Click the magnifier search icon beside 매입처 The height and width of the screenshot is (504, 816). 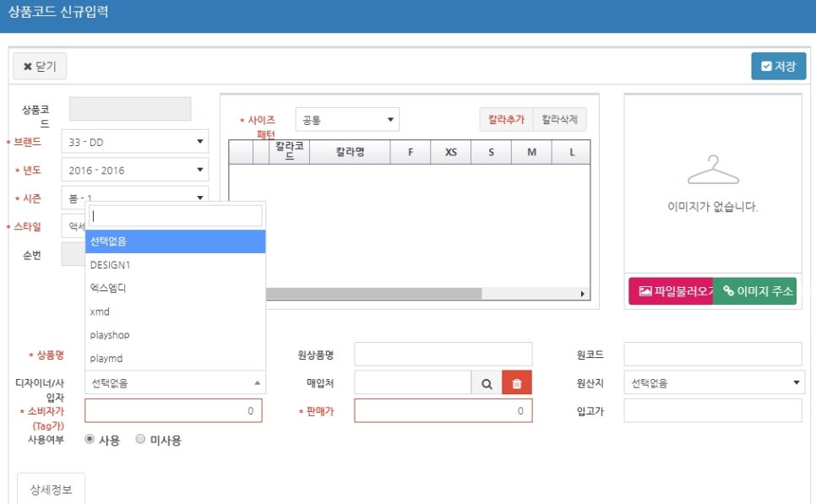tap(487, 383)
